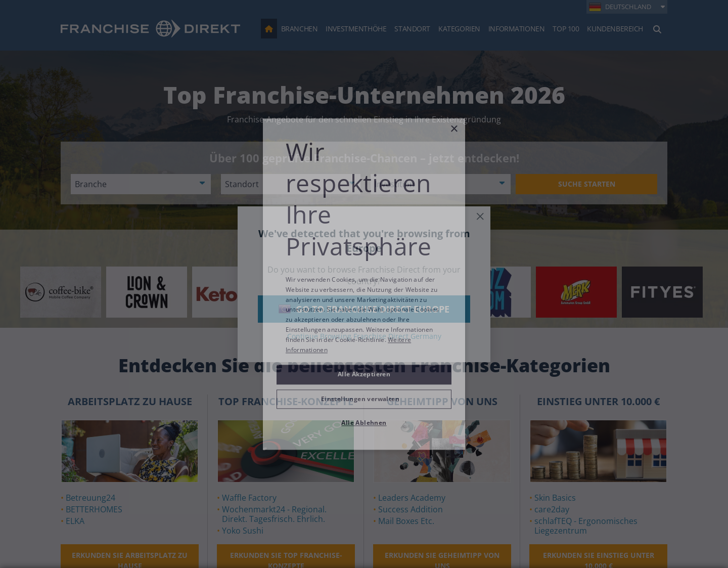Viewport: 728px width, 568px height.
Task: Open the Success Addition link
Action: pyautogui.click(x=411, y=509)
